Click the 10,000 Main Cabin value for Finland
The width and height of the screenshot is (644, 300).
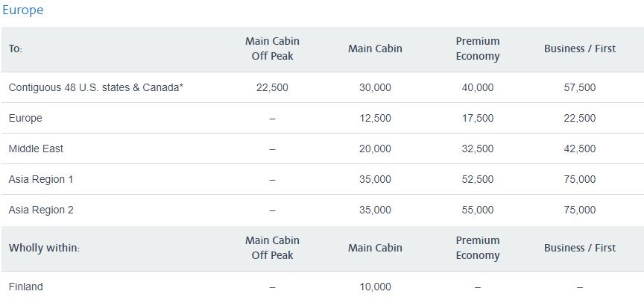375,287
